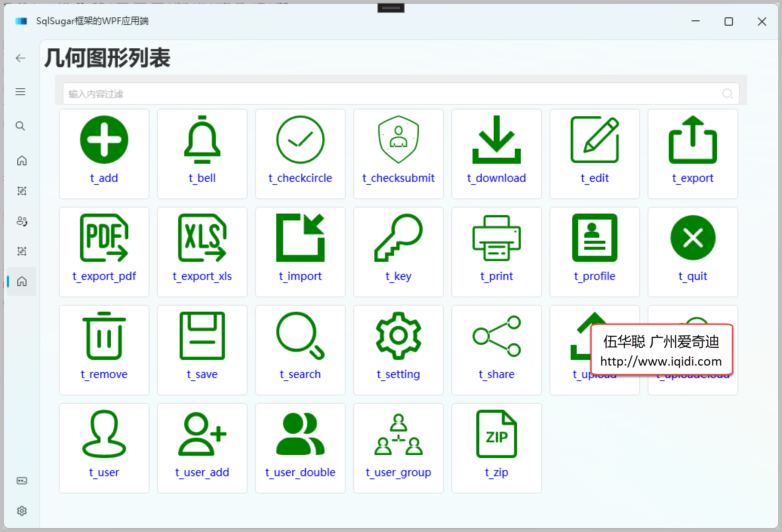Click the t_export_pdf icon
Image resolution: width=782 pixels, height=532 pixels.
(104, 238)
